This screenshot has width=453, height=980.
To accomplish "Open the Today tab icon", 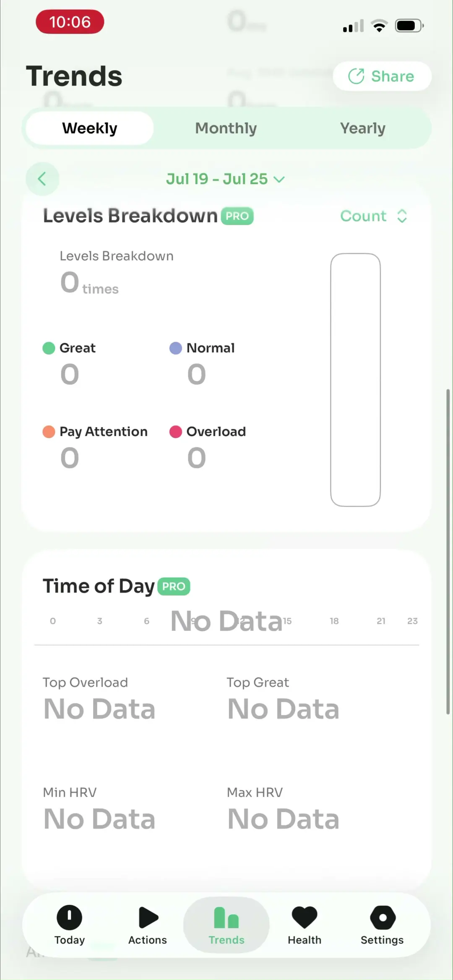I will (x=69, y=917).
